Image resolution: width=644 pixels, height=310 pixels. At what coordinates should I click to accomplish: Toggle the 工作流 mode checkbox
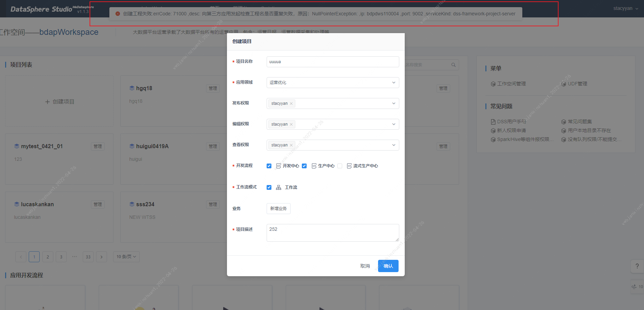click(269, 187)
